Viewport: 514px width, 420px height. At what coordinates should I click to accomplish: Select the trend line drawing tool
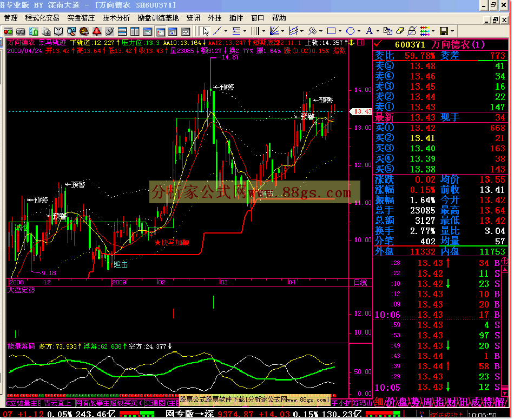coord(218,31)
